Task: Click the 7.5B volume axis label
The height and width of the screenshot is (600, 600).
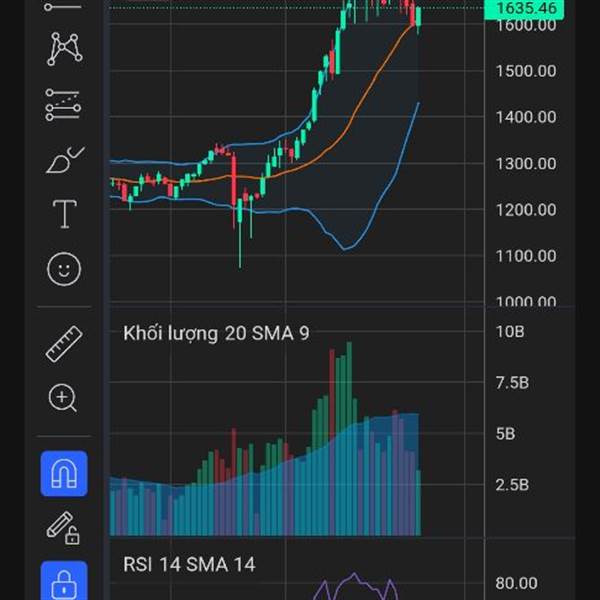Action: coord(512,383)
